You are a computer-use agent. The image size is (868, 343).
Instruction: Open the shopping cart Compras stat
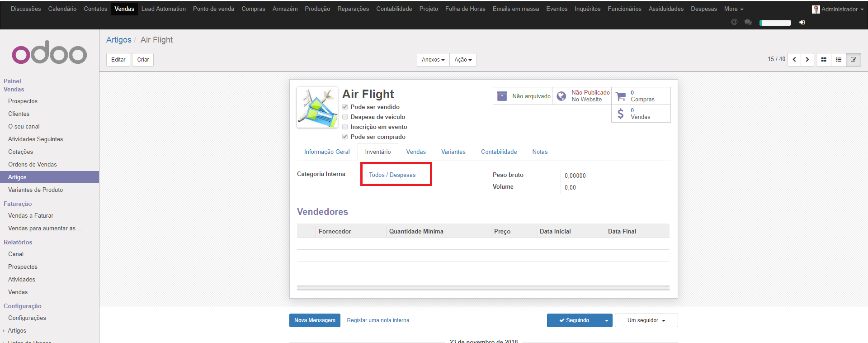[x=641, y=96]
